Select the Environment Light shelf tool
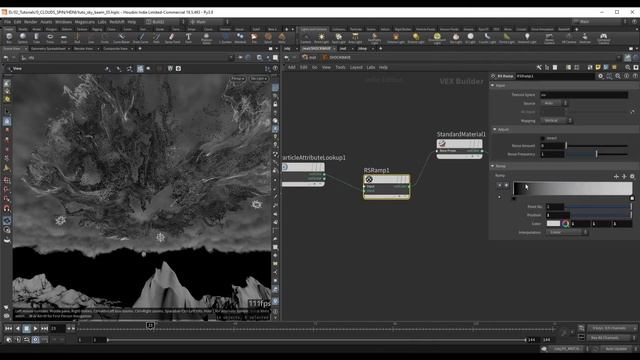Screen dimensions: 640x360 437,38
